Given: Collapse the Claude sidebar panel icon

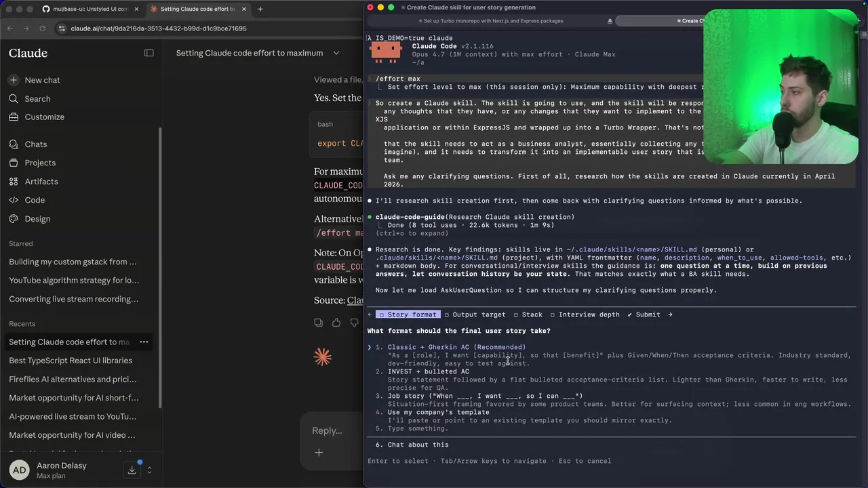Looking at the screenshot, I should (149, 53).
